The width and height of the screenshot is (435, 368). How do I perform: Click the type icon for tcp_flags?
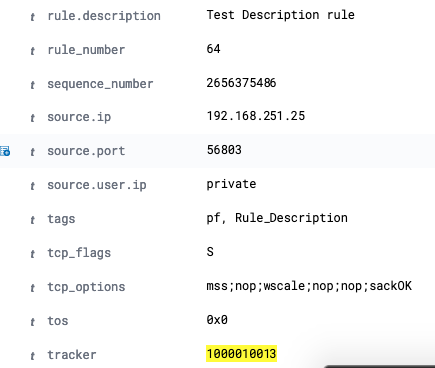coord(32,254)
